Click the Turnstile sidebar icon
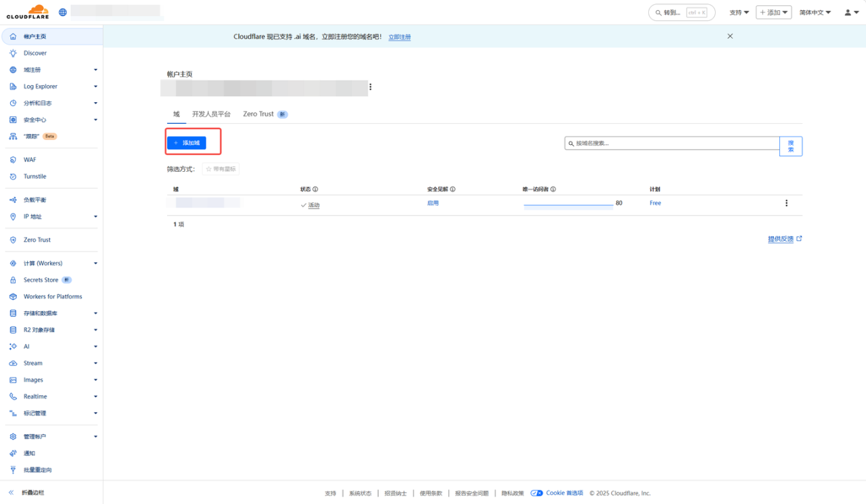Image resolution: width=866 pixels, height=504 pixels. (13, 177)
